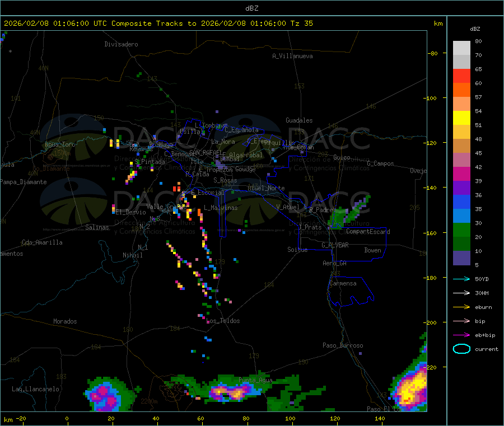Click the 'Morados' map label
This screenshot has width=504, height=426.
[66, 321]
